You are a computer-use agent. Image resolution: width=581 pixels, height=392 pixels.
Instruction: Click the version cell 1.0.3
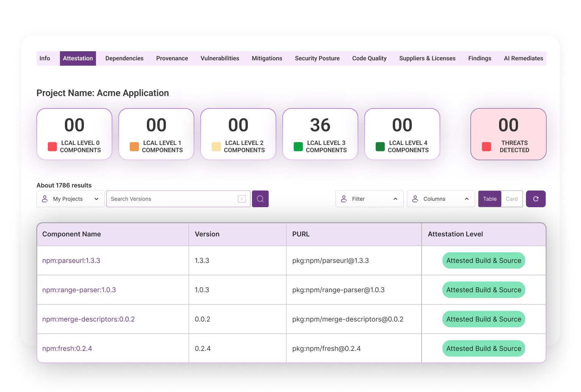coord(238,290)
